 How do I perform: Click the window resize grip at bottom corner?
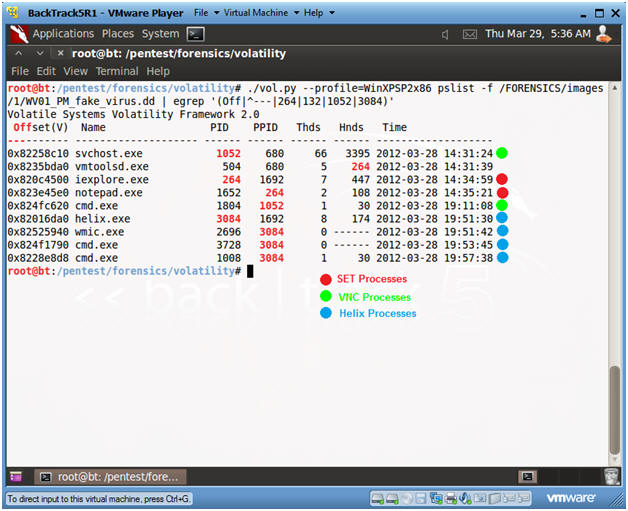(616, 499)
